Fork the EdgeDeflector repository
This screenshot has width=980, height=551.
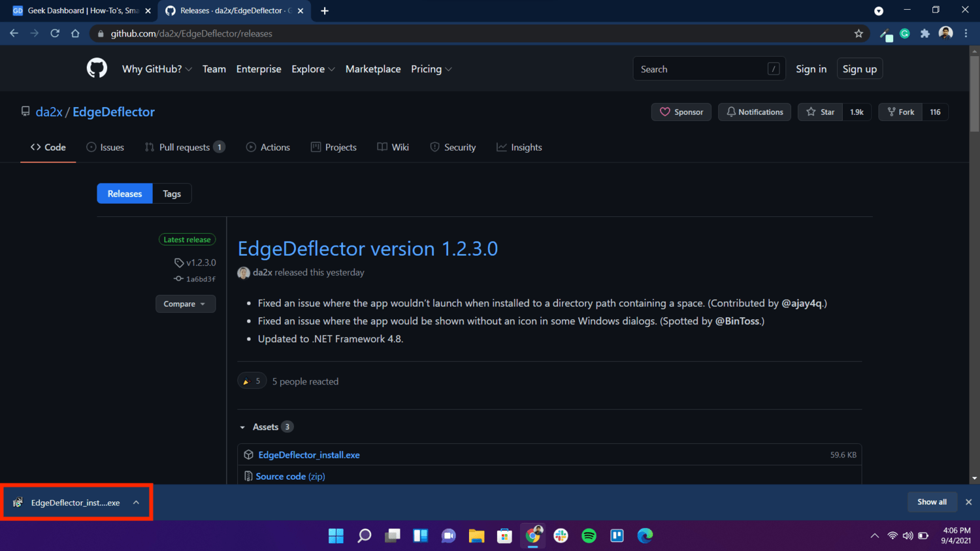tap(900, 112)
